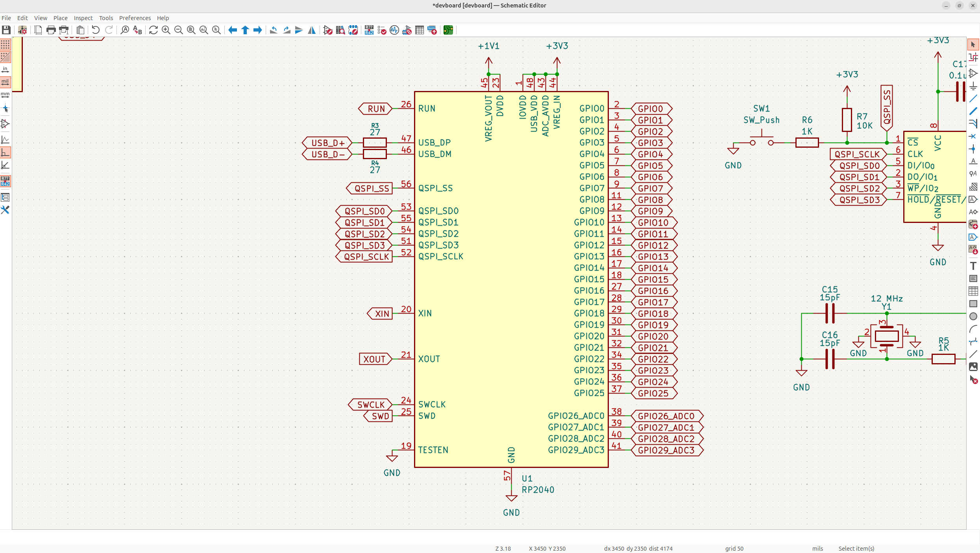Click the Save schematic icon
The height and width of the screenshot is (553, 980).
pyautogui.click(x=6, y=30)
